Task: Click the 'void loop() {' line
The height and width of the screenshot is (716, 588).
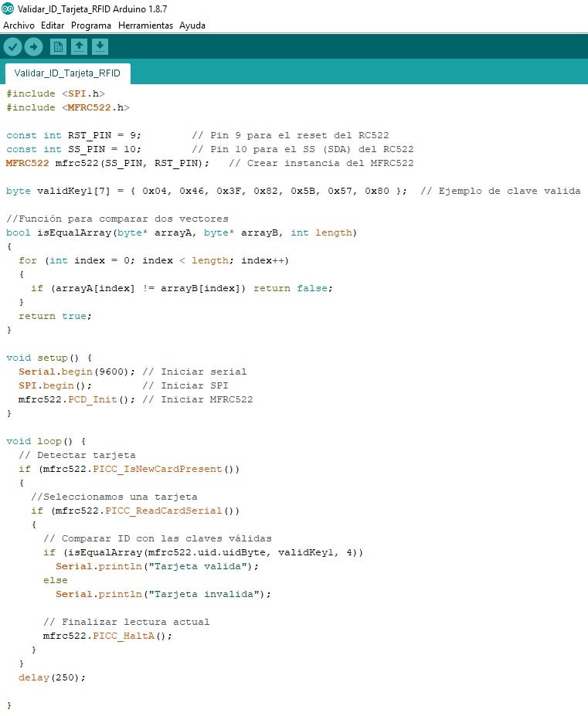Action: coord(46,442)
